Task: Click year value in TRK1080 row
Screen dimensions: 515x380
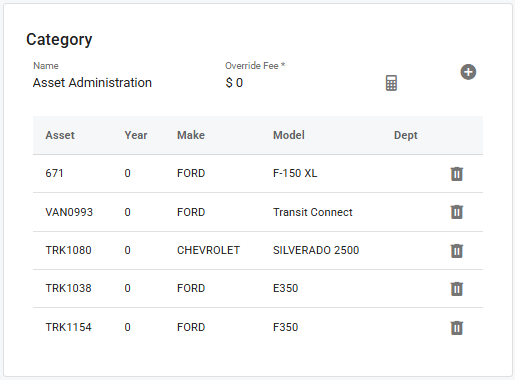Action: (127, 250)
